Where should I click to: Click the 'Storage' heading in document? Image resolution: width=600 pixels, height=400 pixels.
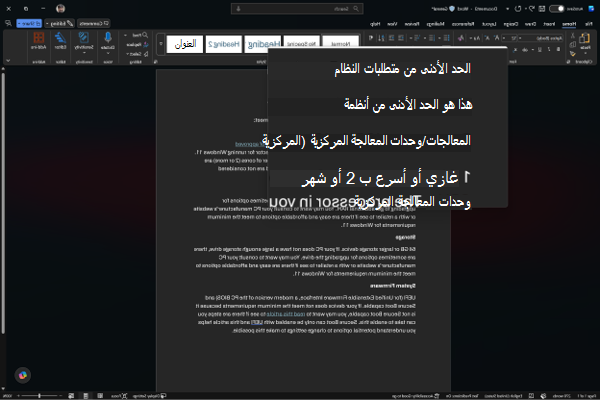pyautogui.click(x=405, y=237)
